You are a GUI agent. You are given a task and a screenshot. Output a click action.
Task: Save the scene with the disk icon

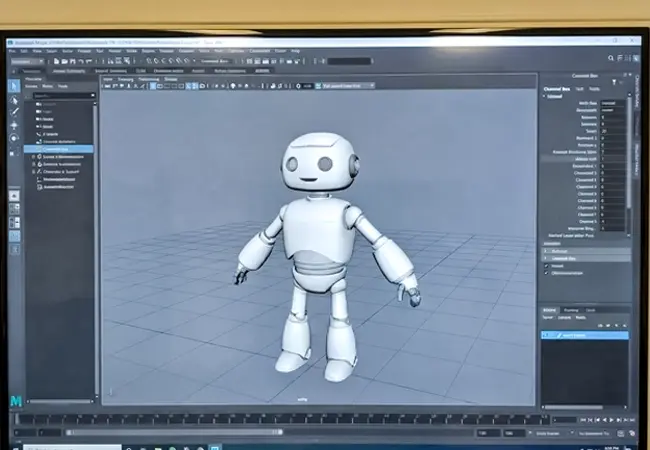73,61
